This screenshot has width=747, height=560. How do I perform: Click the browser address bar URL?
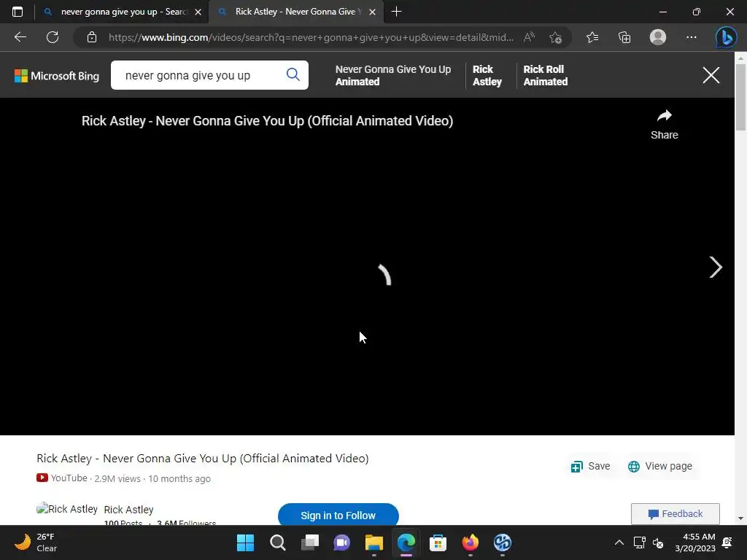click(x=311, y=37)
